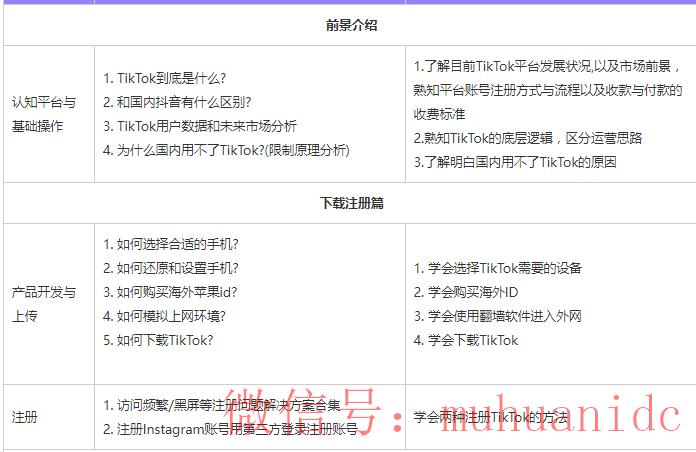Click the 收费标准 text

point(439,115)
